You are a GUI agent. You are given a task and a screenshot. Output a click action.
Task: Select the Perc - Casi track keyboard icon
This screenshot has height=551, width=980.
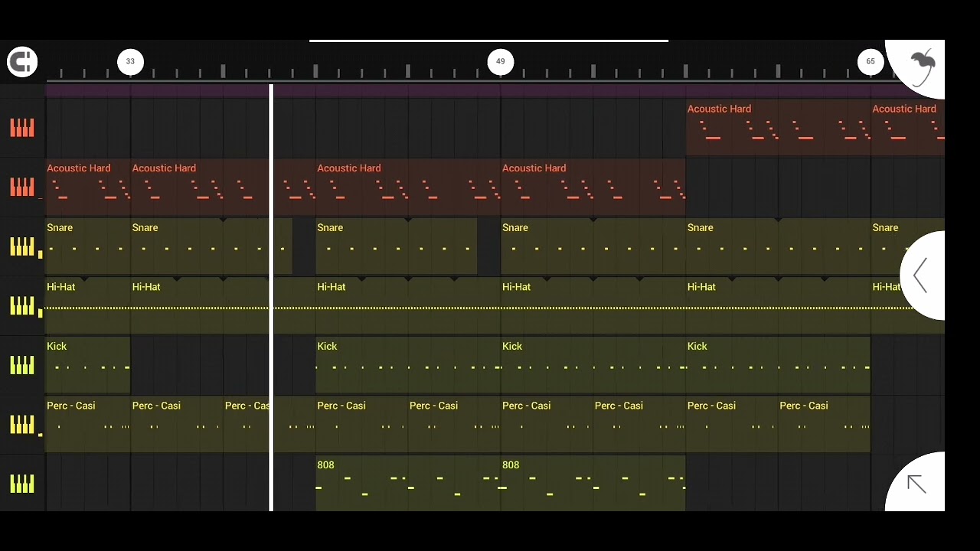pyautogui.click(x=22, y=424)
